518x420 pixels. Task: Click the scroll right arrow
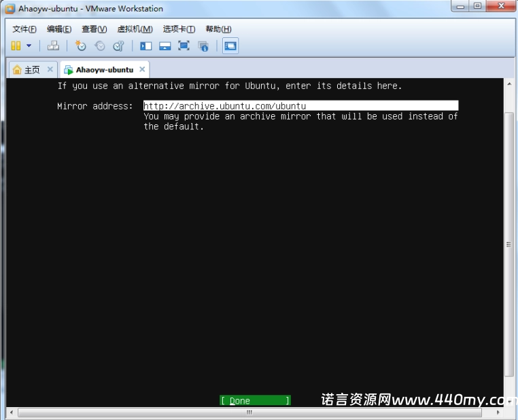click(498, 412)
